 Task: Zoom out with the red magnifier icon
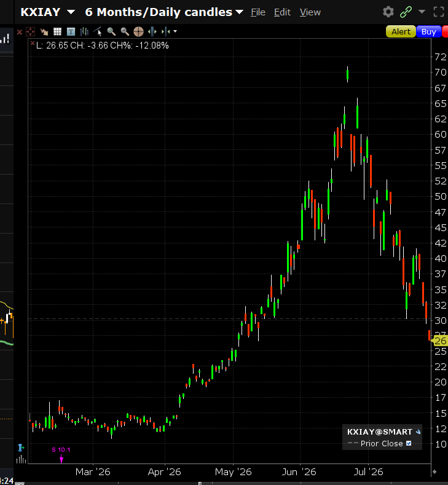pos(125,31)
